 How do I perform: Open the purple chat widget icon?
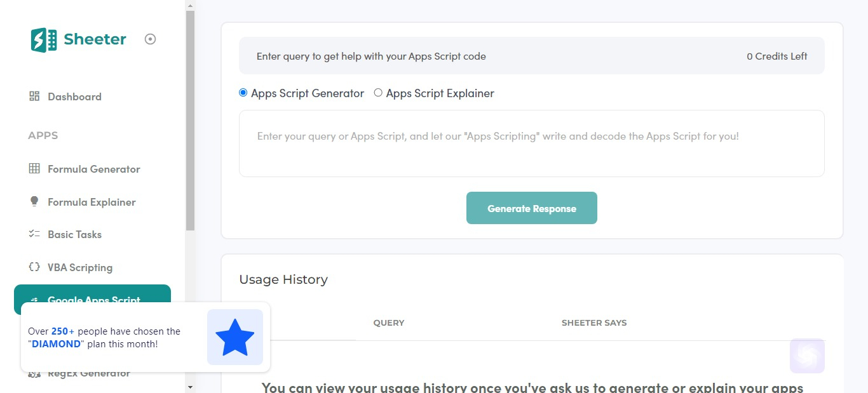coord(807,356)
